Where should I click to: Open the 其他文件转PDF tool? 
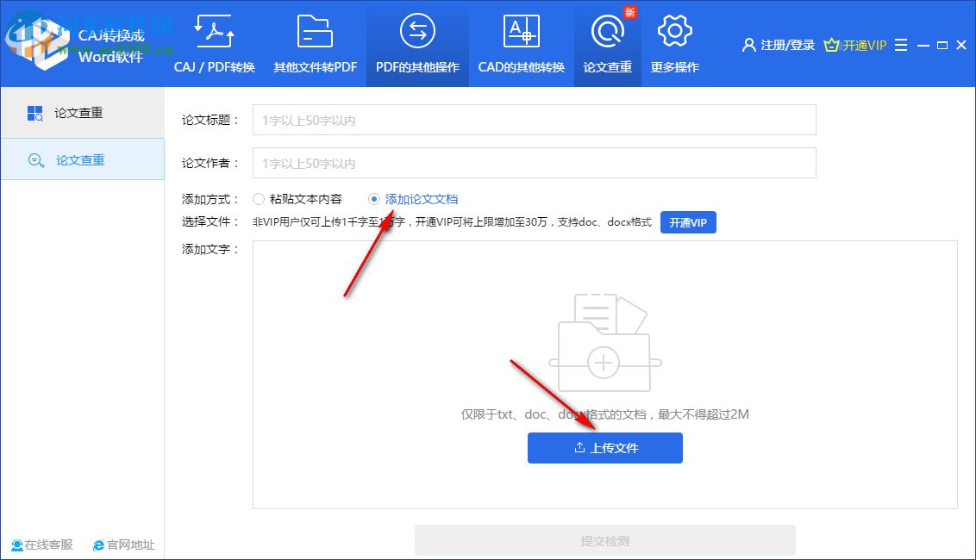315,44
